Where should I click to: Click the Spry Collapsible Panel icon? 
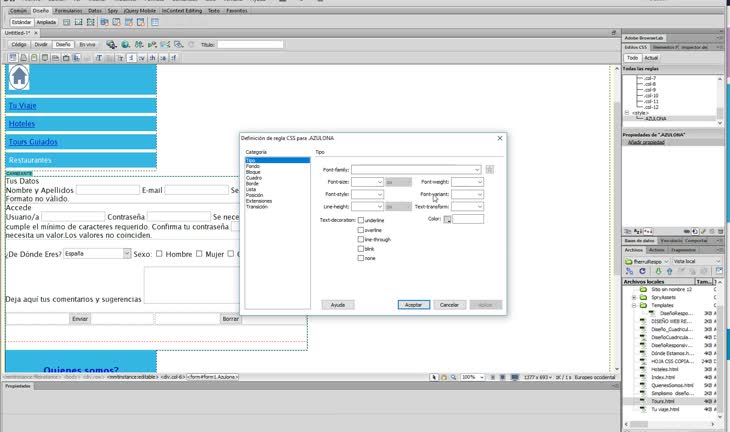tap(141, 22)
